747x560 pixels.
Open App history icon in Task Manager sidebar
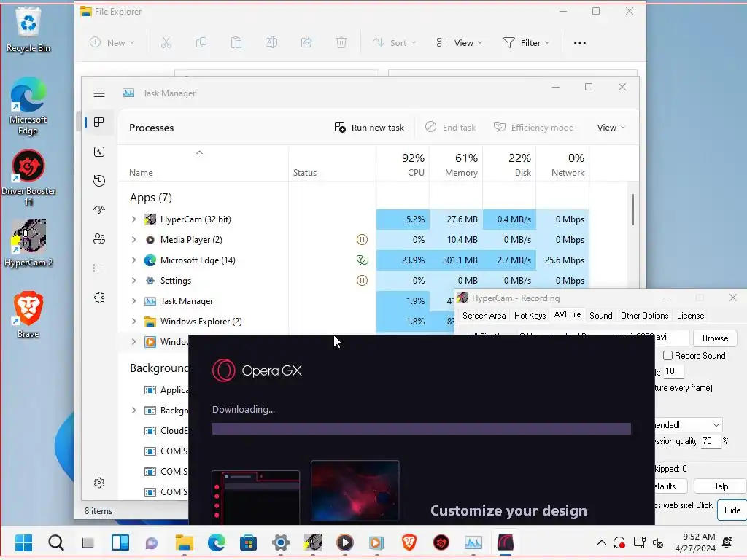[99, 181]
